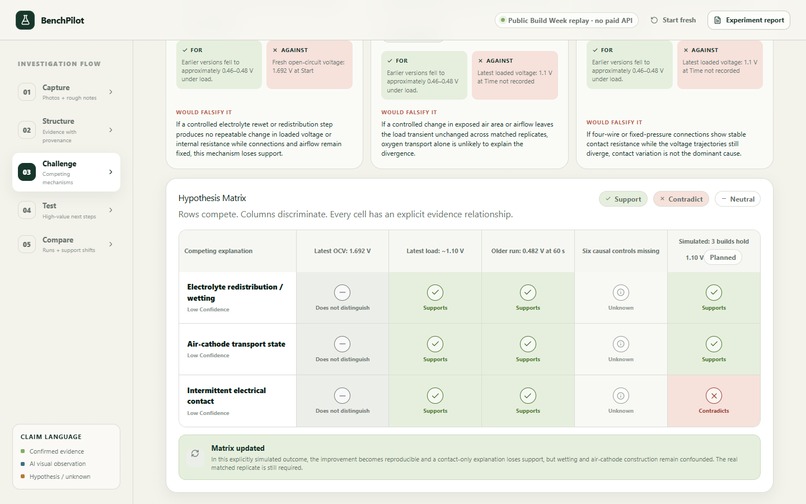Screen dimensions: 806x504
Task: Click the 01 step badge for Capture
Action: (x=27, y=92)
